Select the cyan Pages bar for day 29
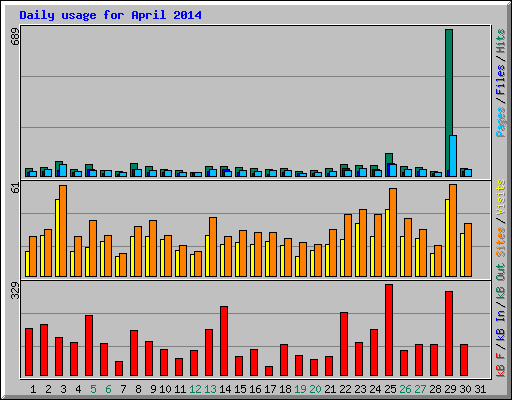Viewport: 512px width, 400px height. [x=453, y=156]
